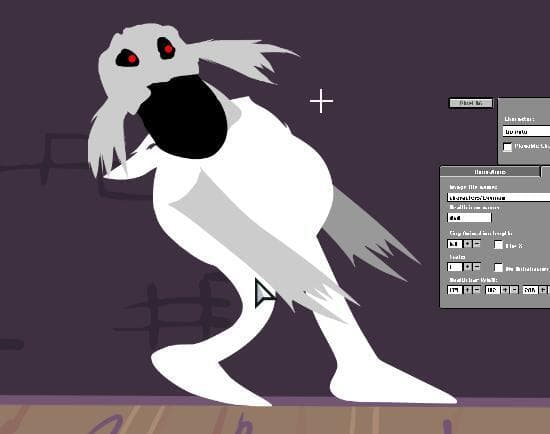The image size is (550, 434).
Task: Decrease the second colour value with its minus button
Action: click(x=514, y=290)
